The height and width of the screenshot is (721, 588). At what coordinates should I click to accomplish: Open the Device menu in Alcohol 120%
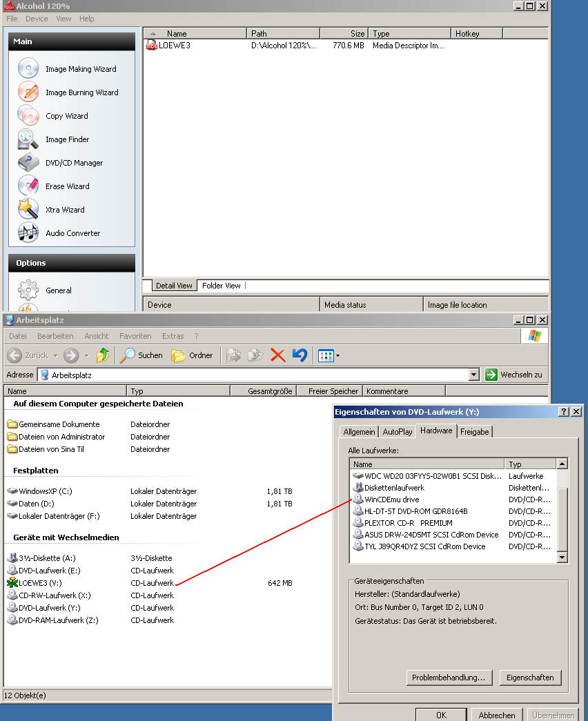click(x=37, y=19)
